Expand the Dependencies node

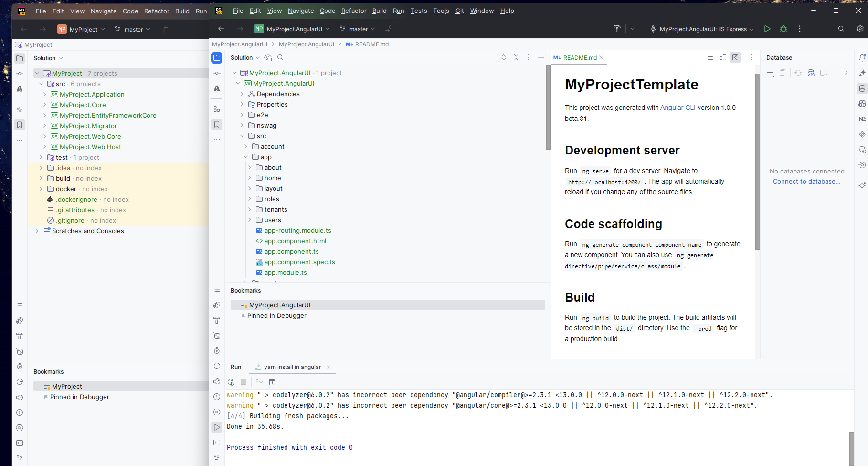[x=242, y=94]
